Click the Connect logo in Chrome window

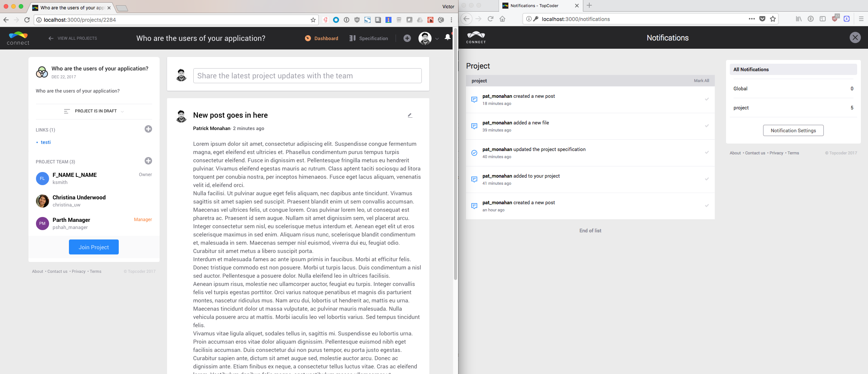pyautogui.click(x=18, y=38)
